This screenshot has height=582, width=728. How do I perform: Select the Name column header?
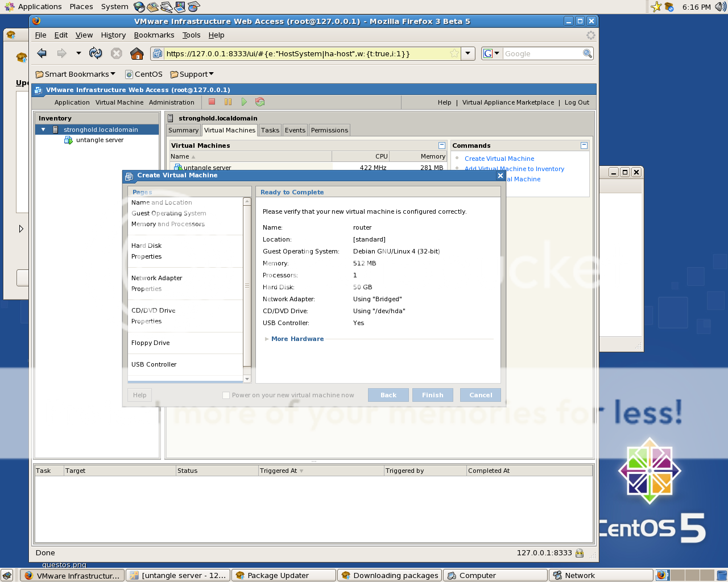250,156
